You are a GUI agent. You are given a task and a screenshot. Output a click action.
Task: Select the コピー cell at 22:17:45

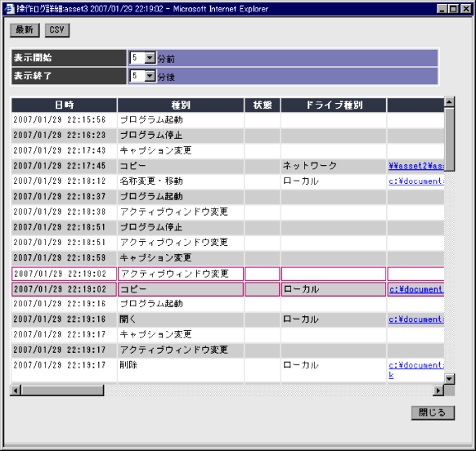(181, 166)
